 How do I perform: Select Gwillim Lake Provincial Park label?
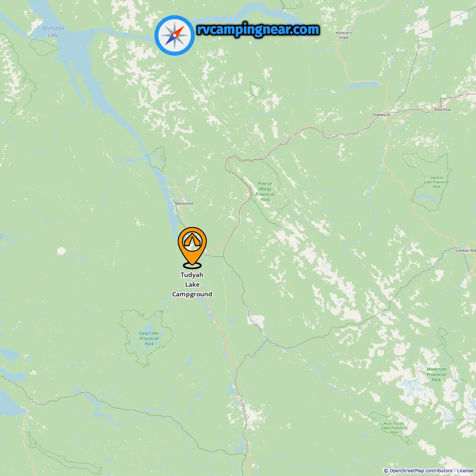click(x=437, y=182)
